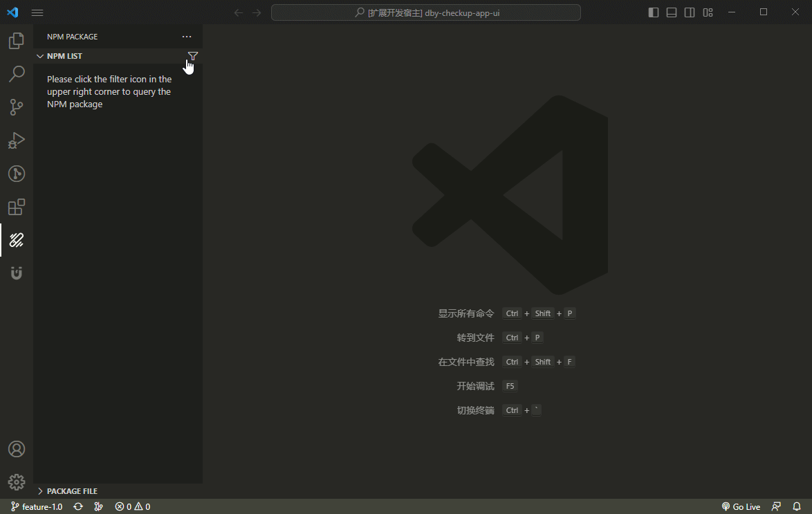Open the notifications bell icon
Viewport: 812px width, 514px height.
pyautogui.click(x=797, y=507)
